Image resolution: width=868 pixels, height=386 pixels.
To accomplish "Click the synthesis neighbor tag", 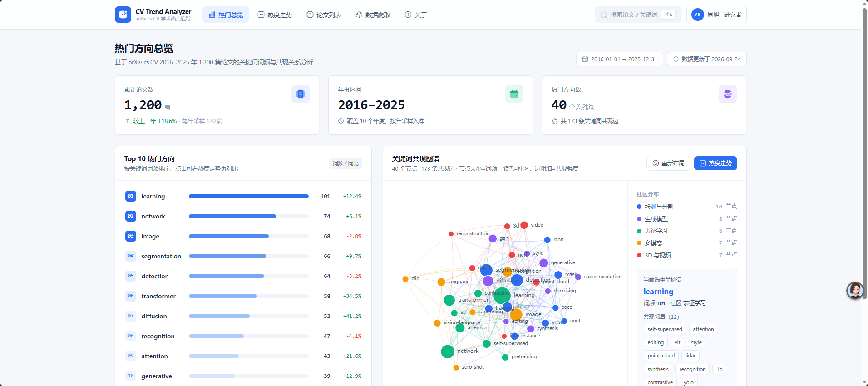I will [658, 369].
